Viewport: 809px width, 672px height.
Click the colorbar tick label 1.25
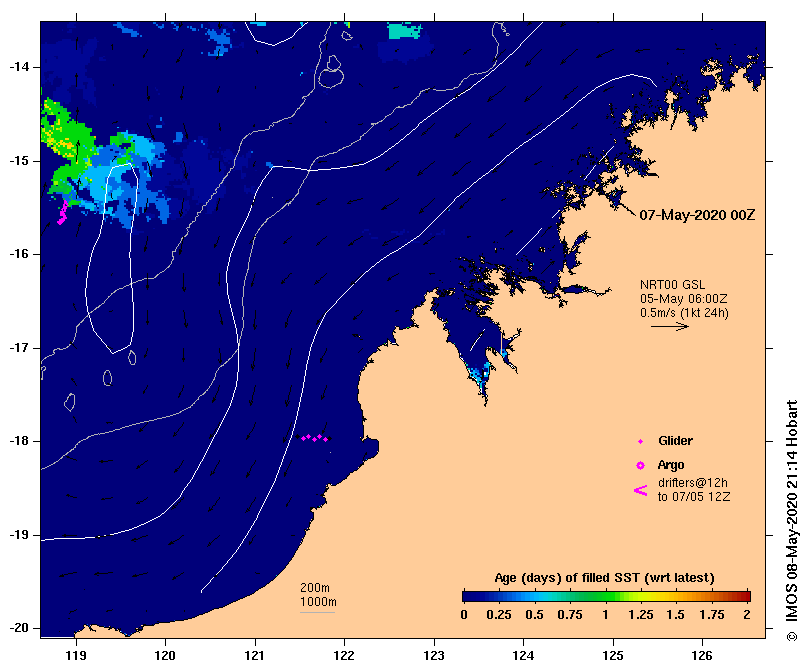click(x=640, y=615)
